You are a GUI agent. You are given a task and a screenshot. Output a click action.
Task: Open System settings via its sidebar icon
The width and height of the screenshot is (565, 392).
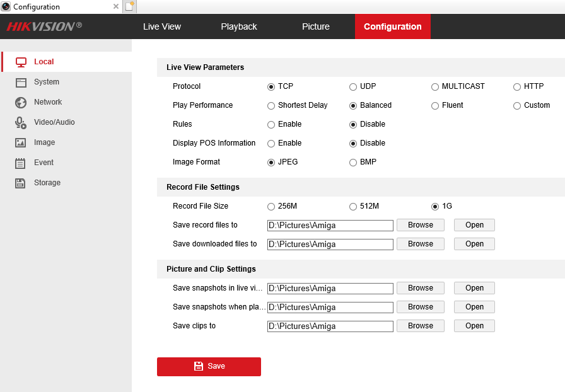click(21, 82)
